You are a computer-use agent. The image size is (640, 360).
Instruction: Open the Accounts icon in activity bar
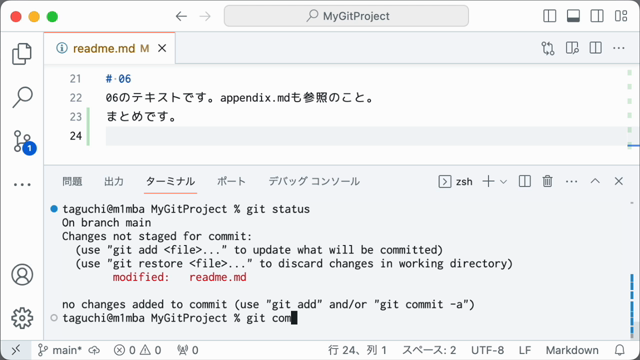(22, 274)
